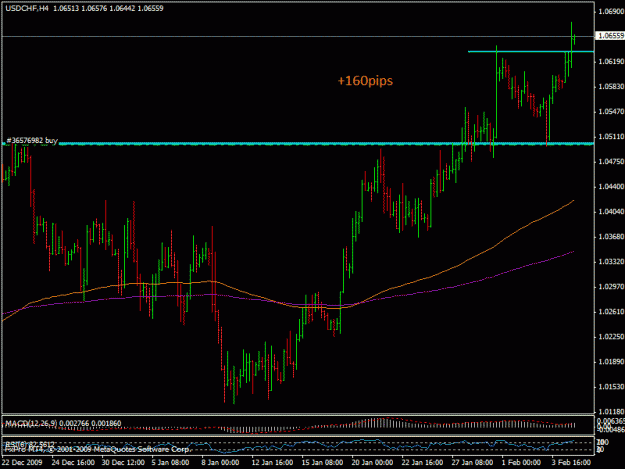
Task: Click the '30 Dec 12:00' time axis label
Action: 123,462
